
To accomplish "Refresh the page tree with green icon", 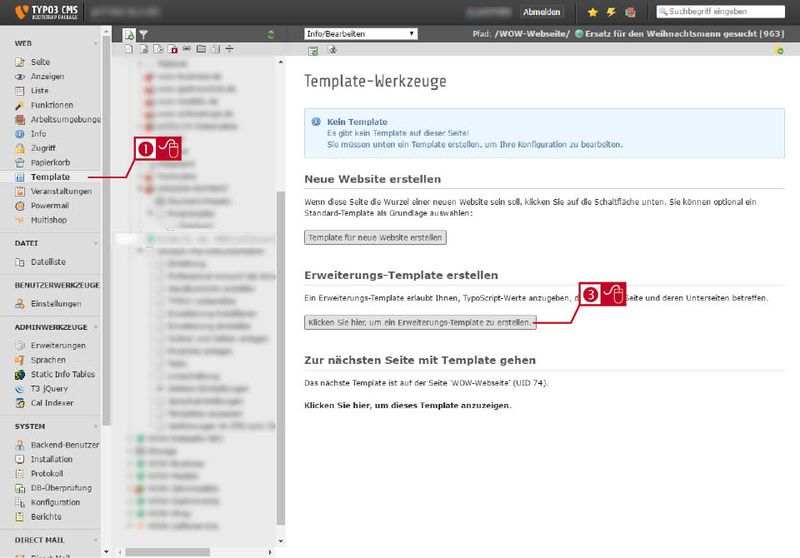I will (x=271, y=35).
